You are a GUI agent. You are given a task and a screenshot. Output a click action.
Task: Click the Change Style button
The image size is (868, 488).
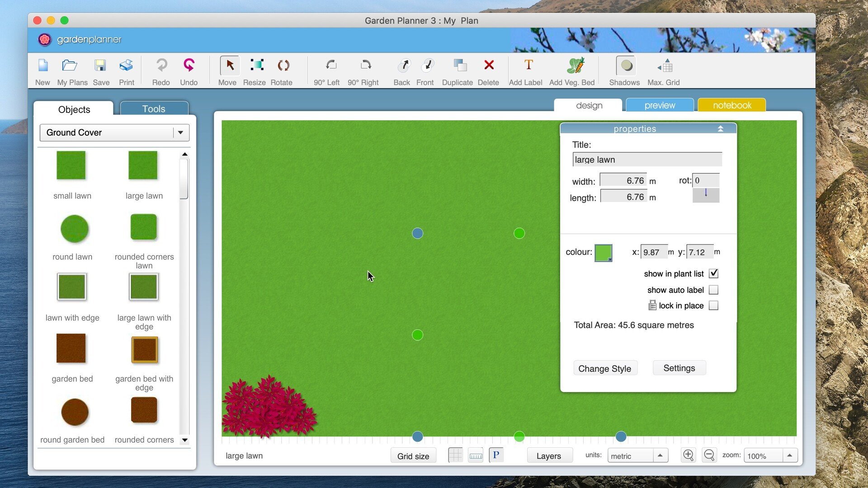[605, 368]
